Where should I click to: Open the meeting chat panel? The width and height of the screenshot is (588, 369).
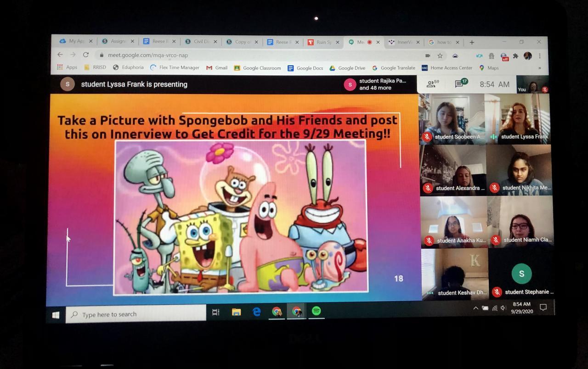(x=461, y=84)
